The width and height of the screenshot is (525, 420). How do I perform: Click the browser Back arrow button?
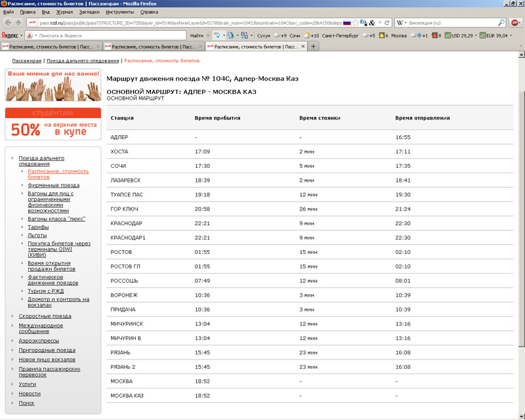click(9, 22)
